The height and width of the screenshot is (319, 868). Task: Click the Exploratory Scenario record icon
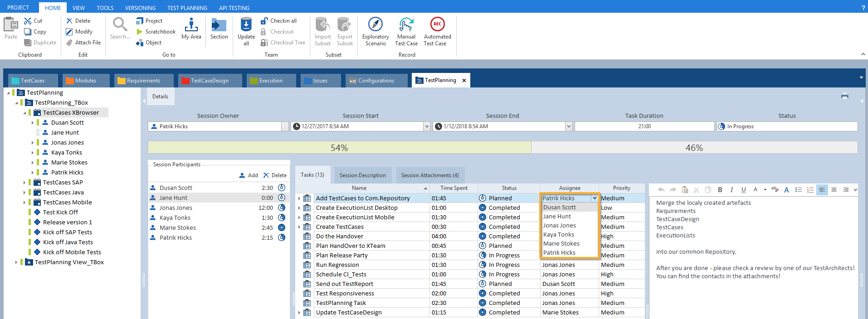375,25
